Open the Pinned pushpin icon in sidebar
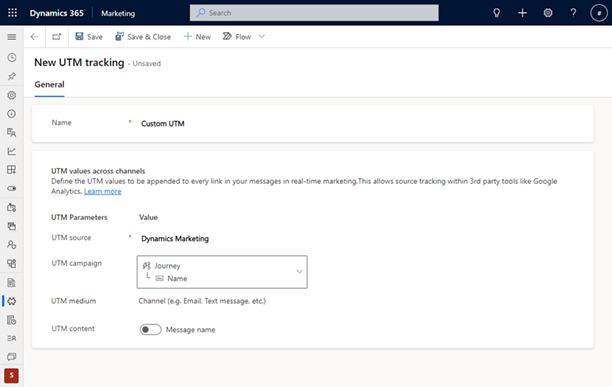Image resolution: width=612 pixels, height=387 pixels. pos(12,76)
